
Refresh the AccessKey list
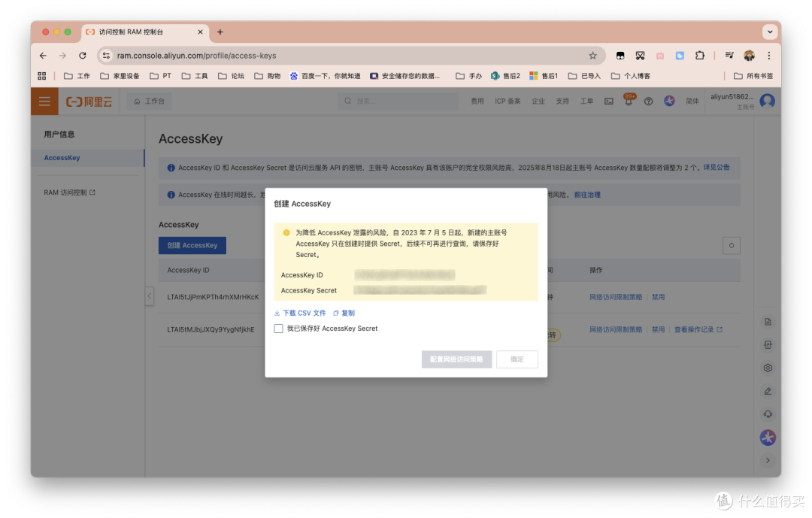[x=732, y=246]
